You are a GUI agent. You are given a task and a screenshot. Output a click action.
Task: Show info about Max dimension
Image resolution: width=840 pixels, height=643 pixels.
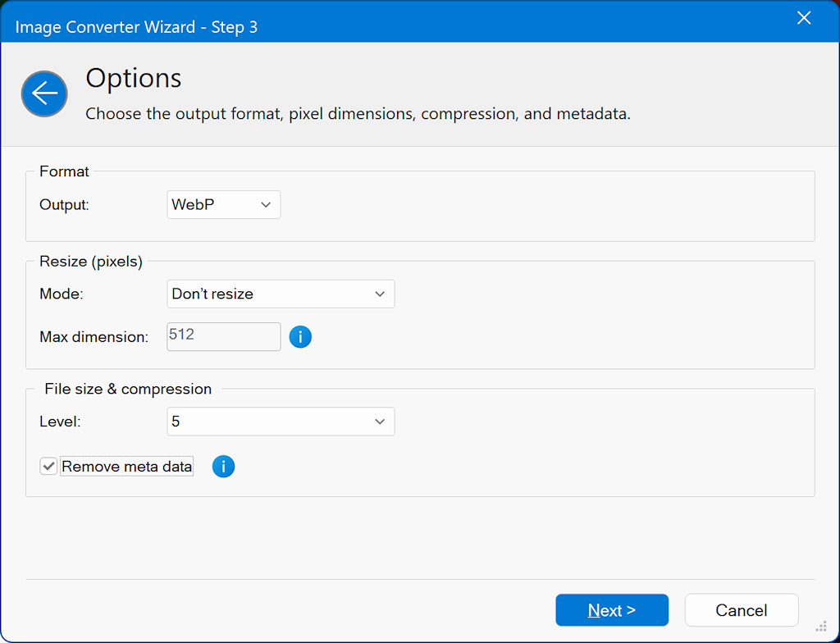coord(300,336)
